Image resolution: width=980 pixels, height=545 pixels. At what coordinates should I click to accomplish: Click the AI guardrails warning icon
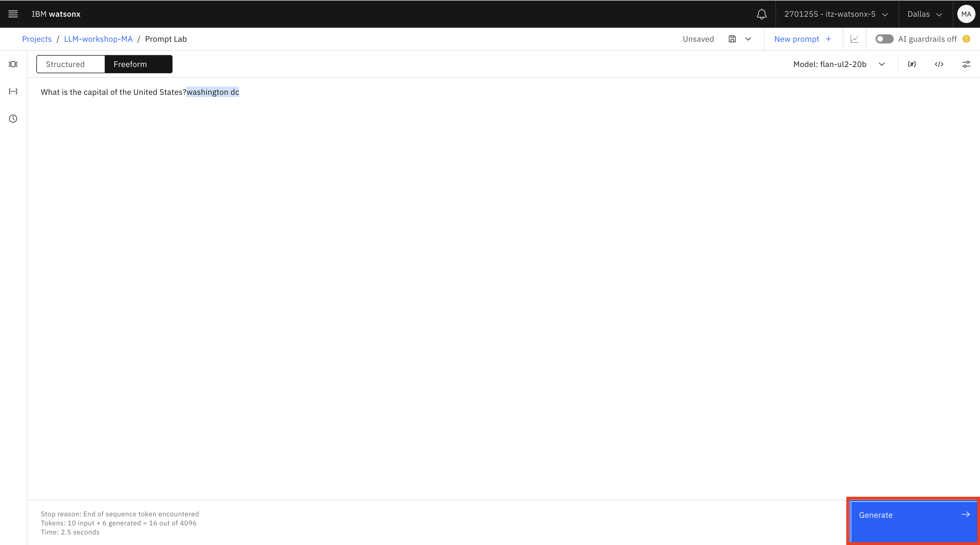tap(966, 39)
